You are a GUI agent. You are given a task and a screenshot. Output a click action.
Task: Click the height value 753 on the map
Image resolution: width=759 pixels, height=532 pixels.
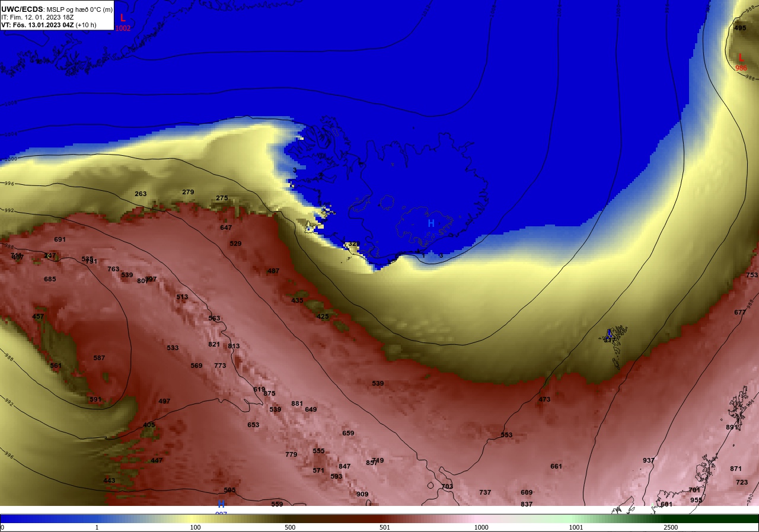click(752, 275)
